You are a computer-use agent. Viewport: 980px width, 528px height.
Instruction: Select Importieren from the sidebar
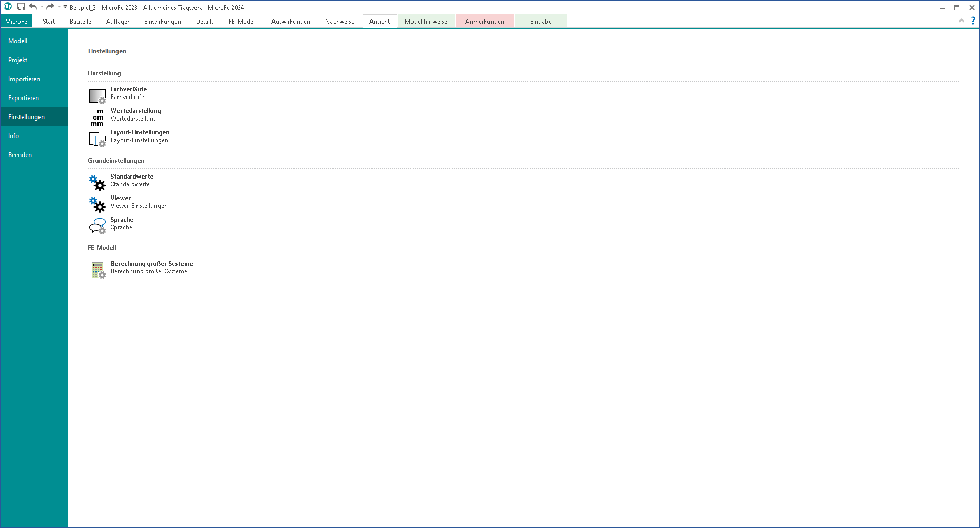click(24, 79)
